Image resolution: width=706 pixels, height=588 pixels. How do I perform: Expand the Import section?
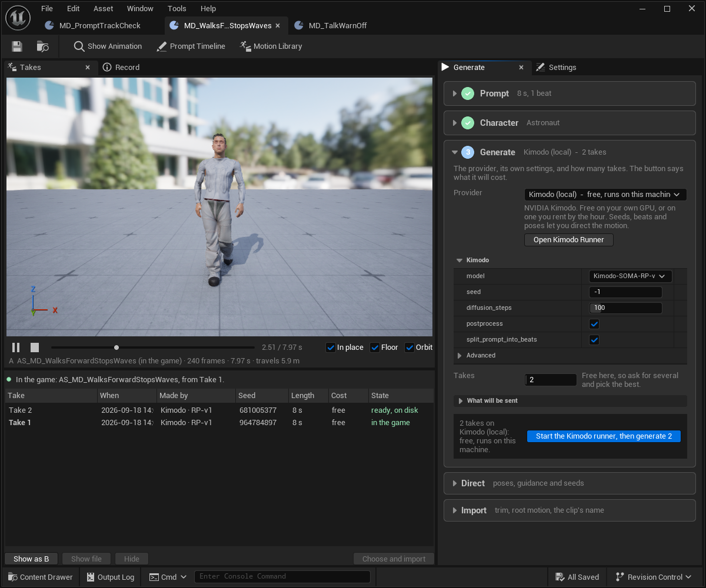(x=455, y=510)
